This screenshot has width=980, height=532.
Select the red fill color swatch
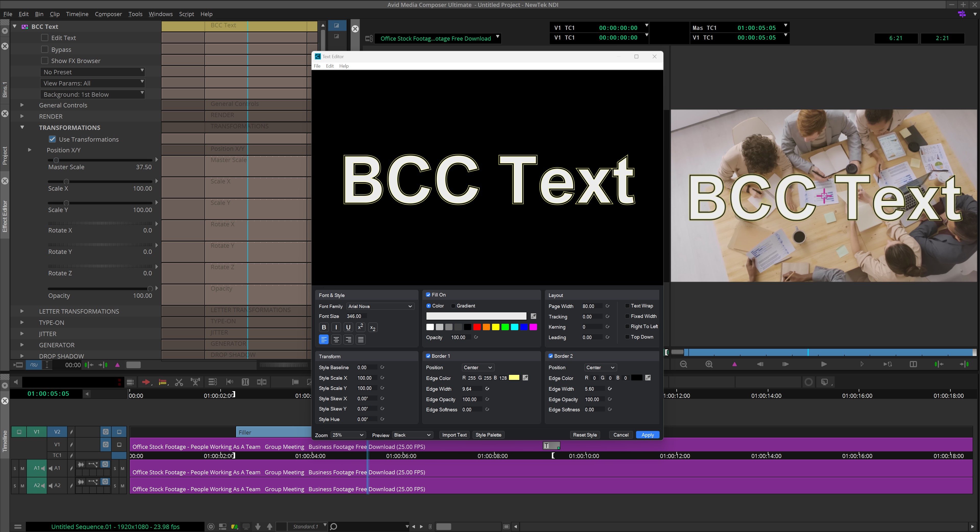click(477, 327)
